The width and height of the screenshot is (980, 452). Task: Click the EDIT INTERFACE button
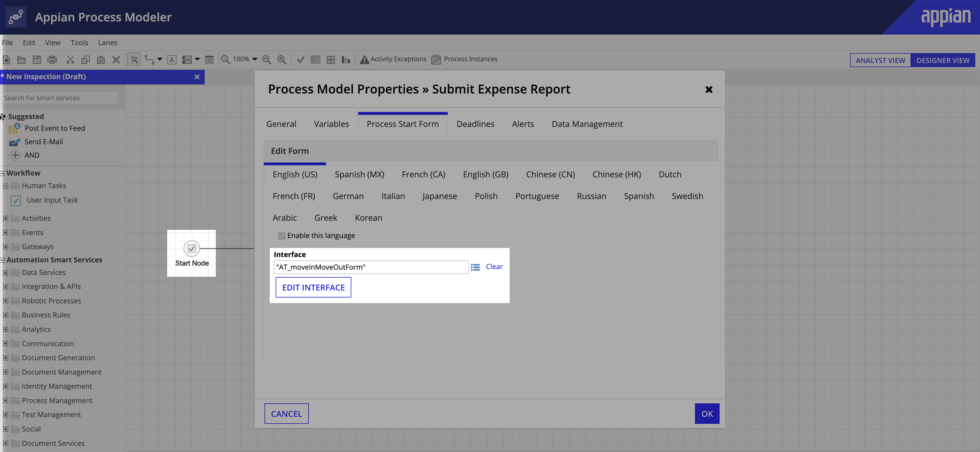click(x=313, y=288)
